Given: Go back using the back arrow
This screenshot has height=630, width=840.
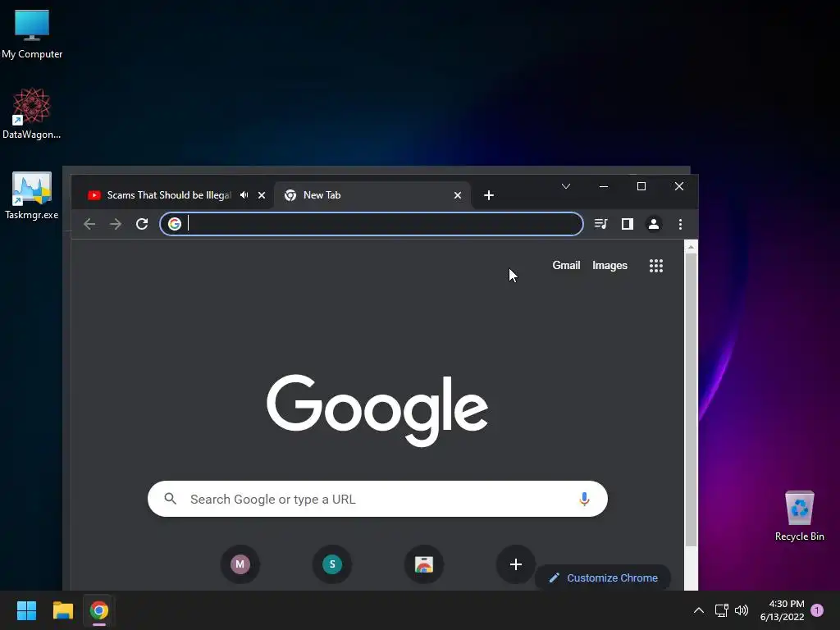Looking at the screenshot, I should (x=89, y=224).
